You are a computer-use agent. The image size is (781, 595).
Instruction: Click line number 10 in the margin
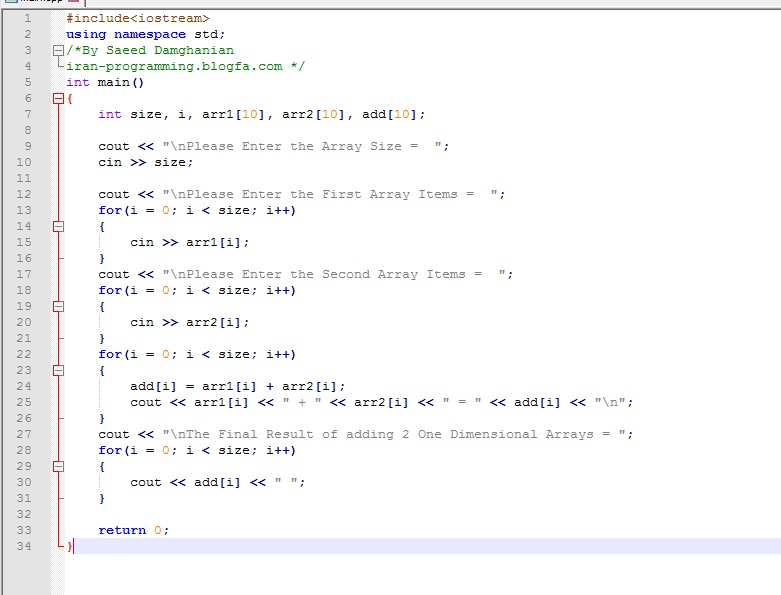tap(24, 162)
